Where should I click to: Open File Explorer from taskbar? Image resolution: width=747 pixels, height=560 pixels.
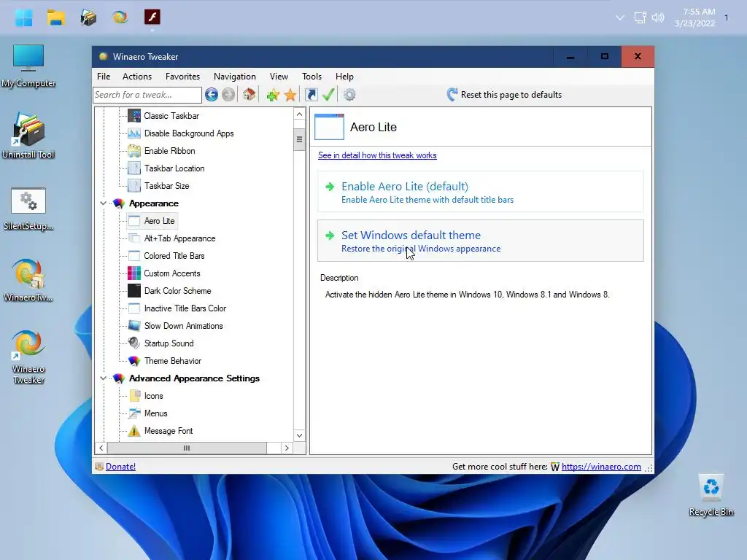[55, 17]
